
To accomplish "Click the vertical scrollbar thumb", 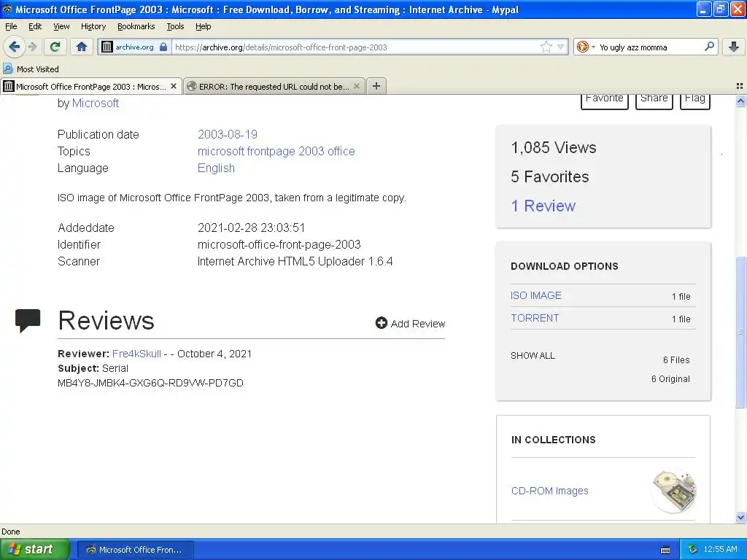I will (740, 332).
